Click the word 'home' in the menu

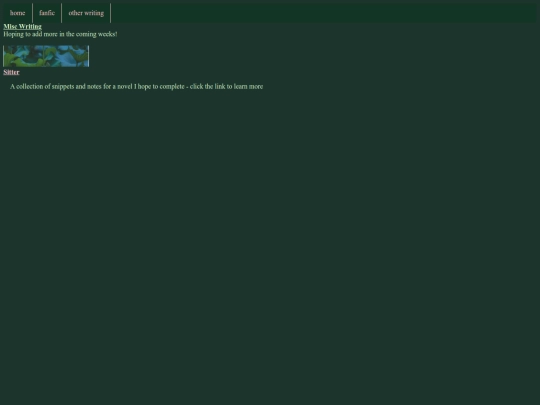(18, 13)
